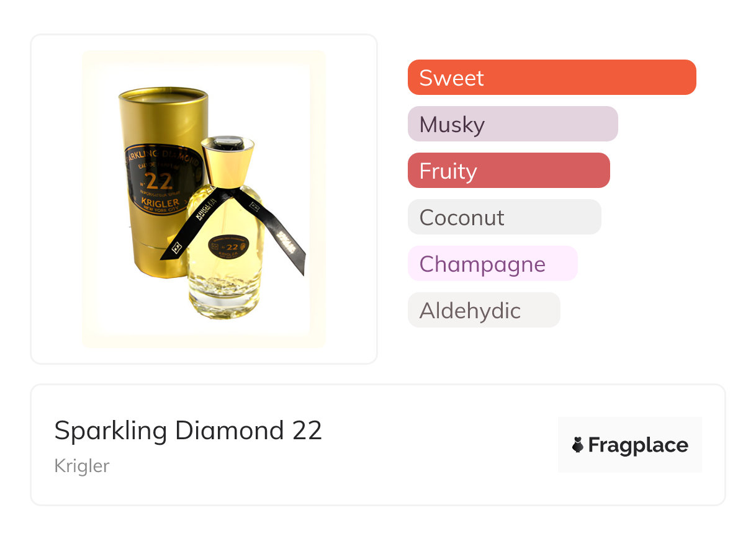Screen dimensions: 756x536
Task: Click the Fragplace wordmark text
Action: tap(638, 445)
